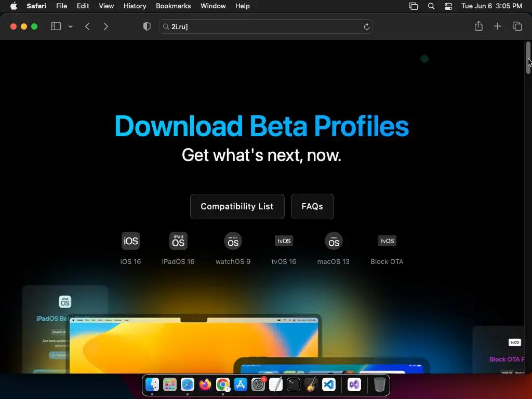Go forward with the forward arrow

(106, 26)
